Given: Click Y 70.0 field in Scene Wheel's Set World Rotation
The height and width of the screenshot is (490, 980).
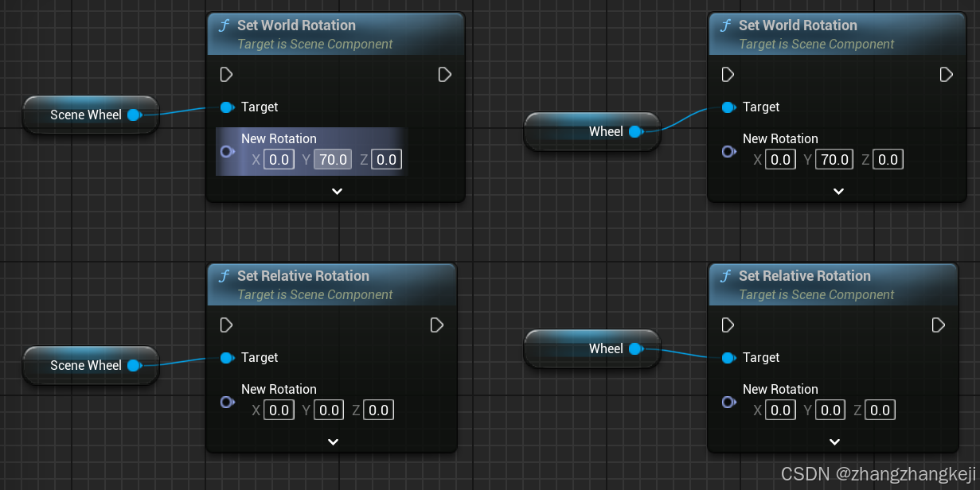Looking at the screenshot, I should 333,160.
